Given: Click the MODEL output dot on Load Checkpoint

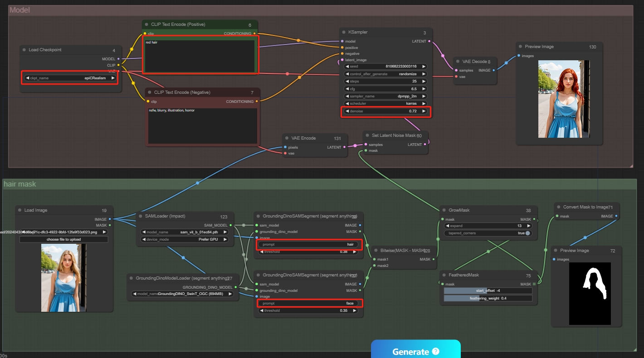Looking at the screenshot, I should [x=119, y=59].
